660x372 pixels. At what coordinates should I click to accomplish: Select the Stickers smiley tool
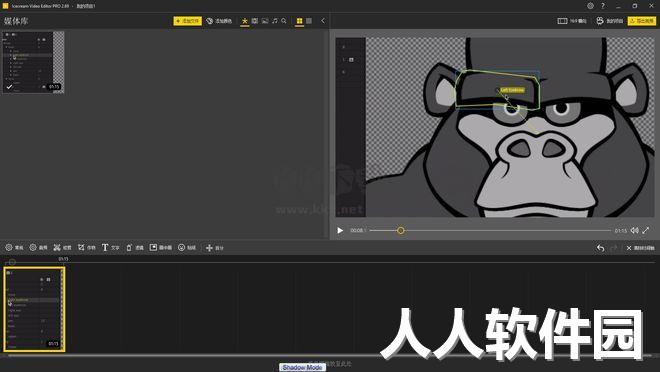[187, 248]
